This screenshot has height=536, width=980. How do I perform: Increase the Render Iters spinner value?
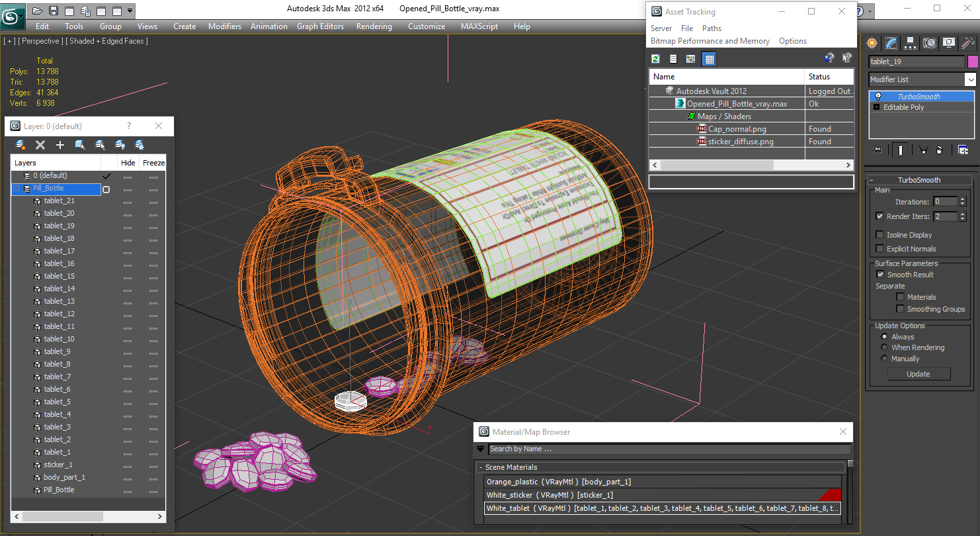pyautogui.click(x=962, y=214)
